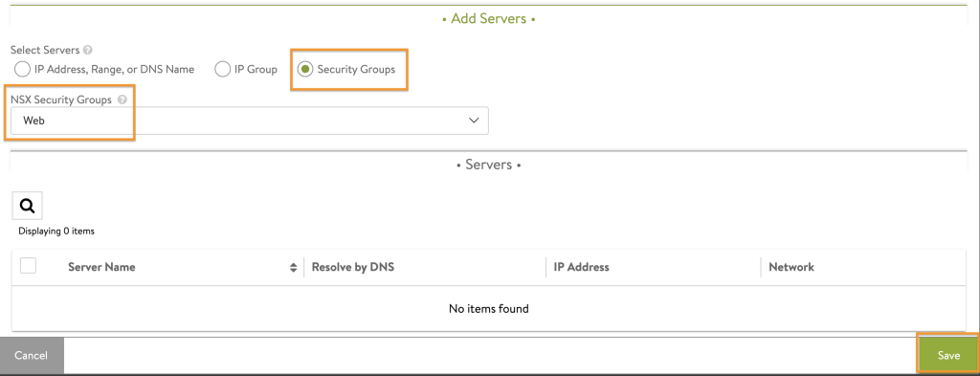Sort by Server Name using sort arrows
Viewport: 980px width, 376px height.
pyautogui.click(x=293, y=267)
